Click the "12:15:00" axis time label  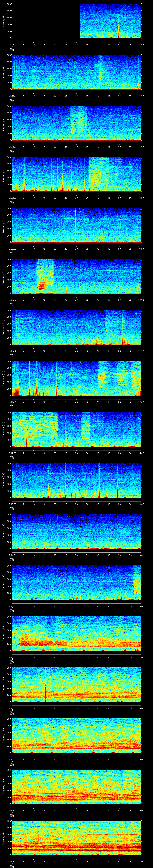[12, 606]
